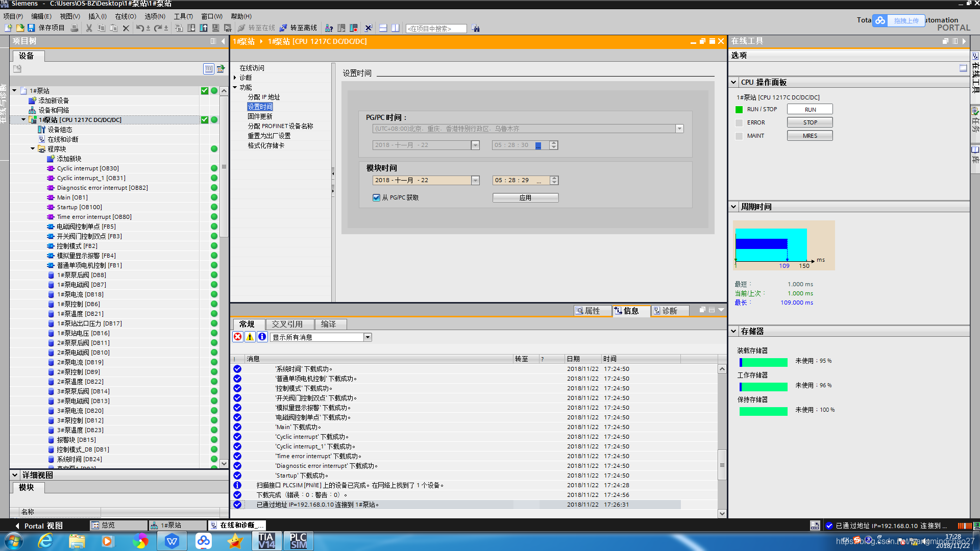Click the new project icon in toolbar
Image resolution: width=980 pixels, height=551 pixels.
[8, 28]
